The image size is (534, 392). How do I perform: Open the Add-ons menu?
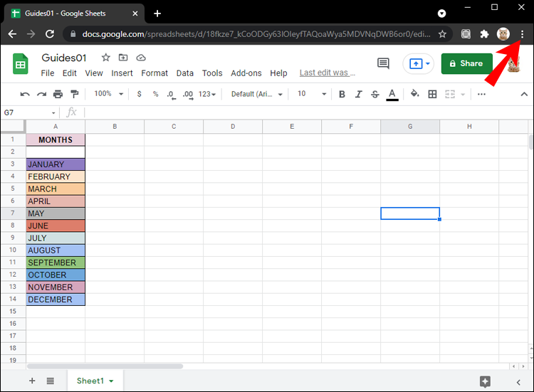click(x=246, y=73)
